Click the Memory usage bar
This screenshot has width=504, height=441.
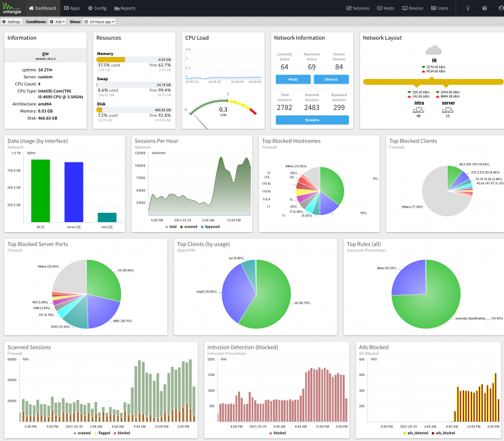[x=135, y=60]
